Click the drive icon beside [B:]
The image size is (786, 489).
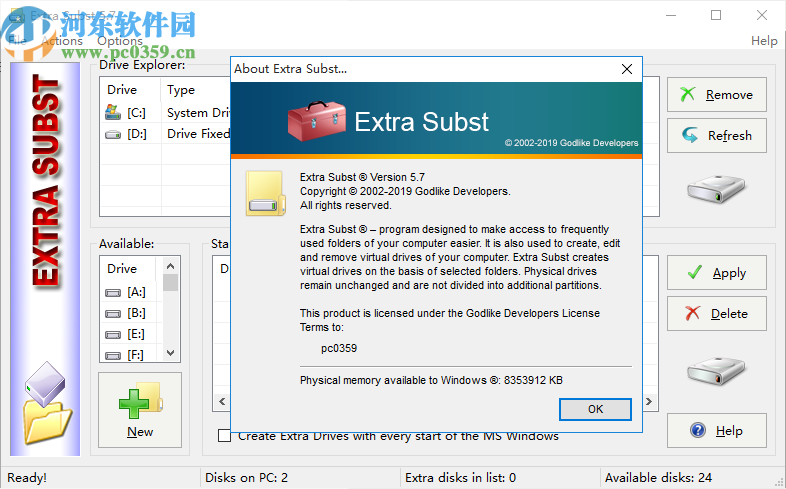[113, 314]
